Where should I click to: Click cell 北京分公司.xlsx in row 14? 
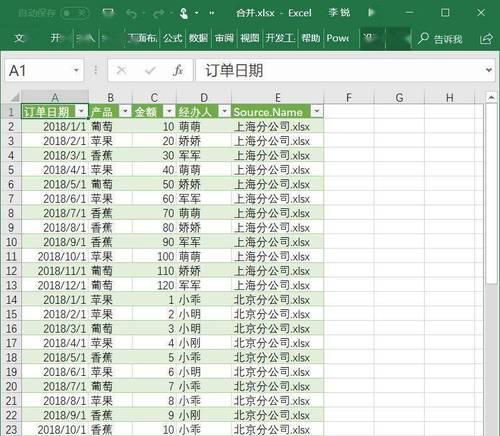277,300
